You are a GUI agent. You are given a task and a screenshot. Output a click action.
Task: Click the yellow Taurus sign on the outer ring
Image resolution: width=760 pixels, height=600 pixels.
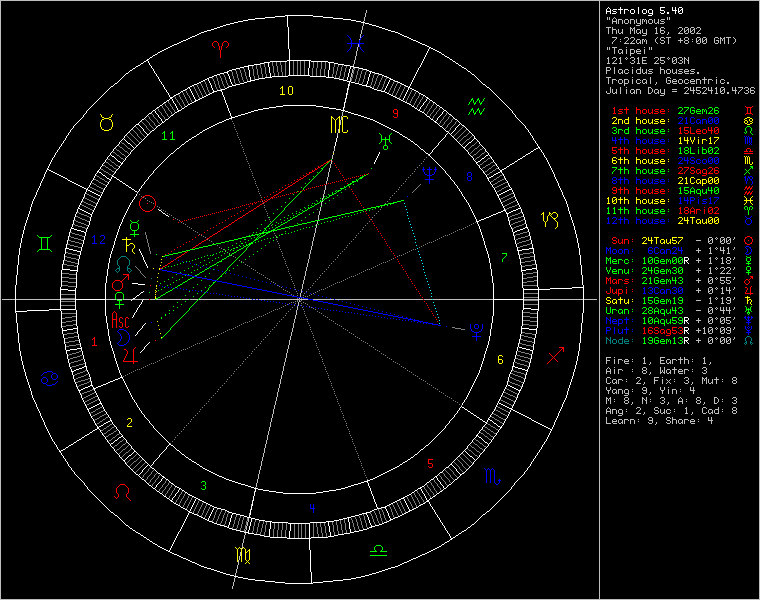(106, 123)
